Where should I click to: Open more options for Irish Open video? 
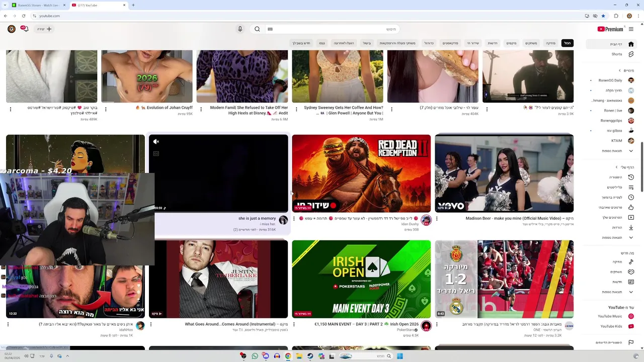294,324
